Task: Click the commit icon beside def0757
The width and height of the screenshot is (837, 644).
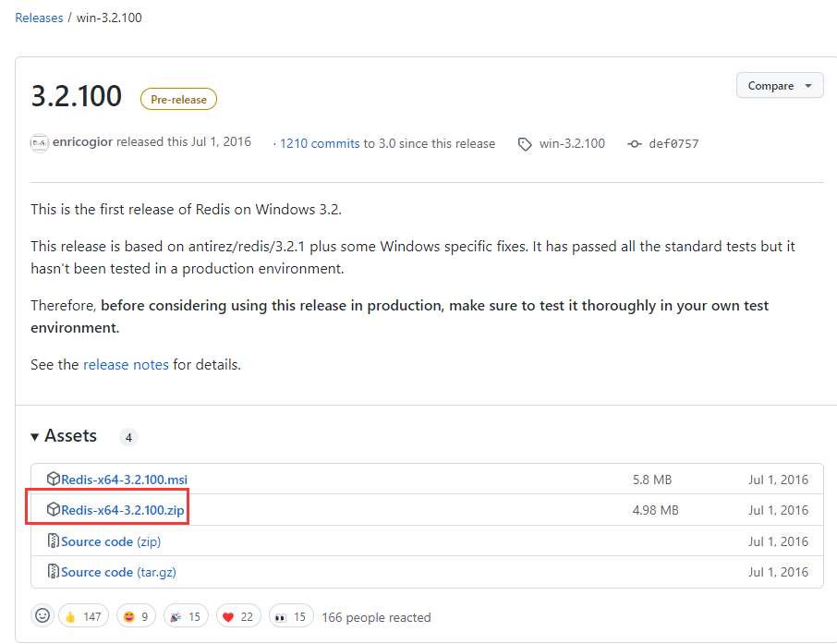Action: [x=634, y=144]
